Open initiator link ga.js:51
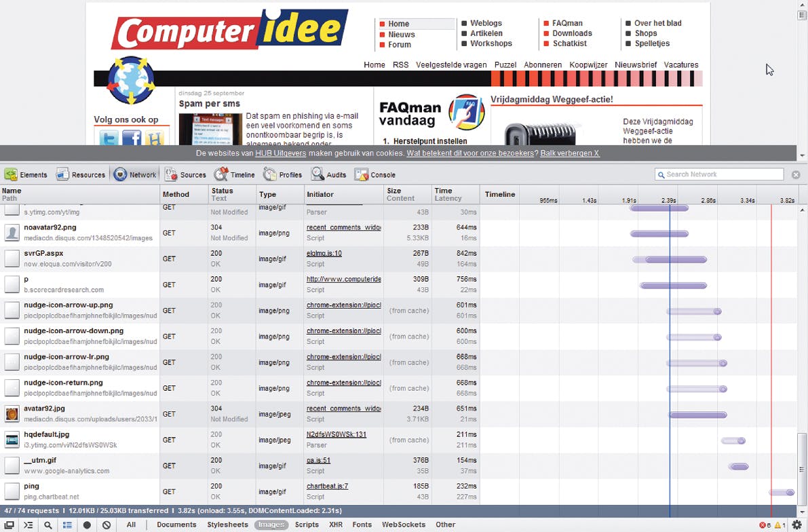The width and height of the screenshot is (808, 532). (318, 460)
